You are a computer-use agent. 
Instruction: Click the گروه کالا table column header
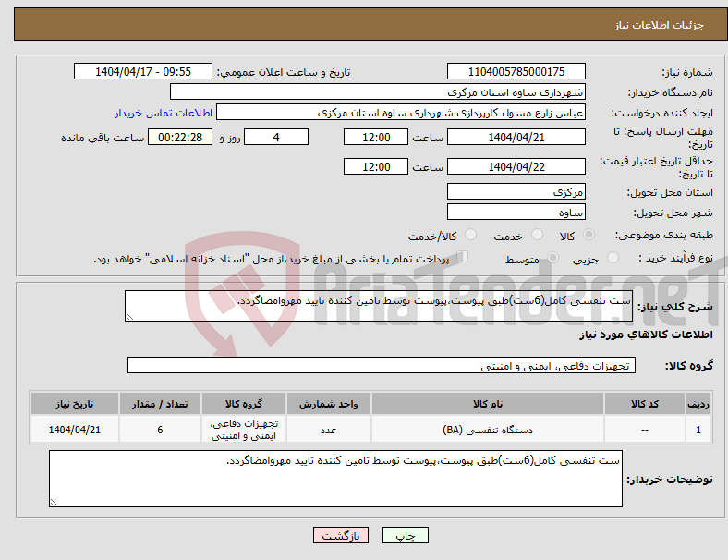point(244,404)
